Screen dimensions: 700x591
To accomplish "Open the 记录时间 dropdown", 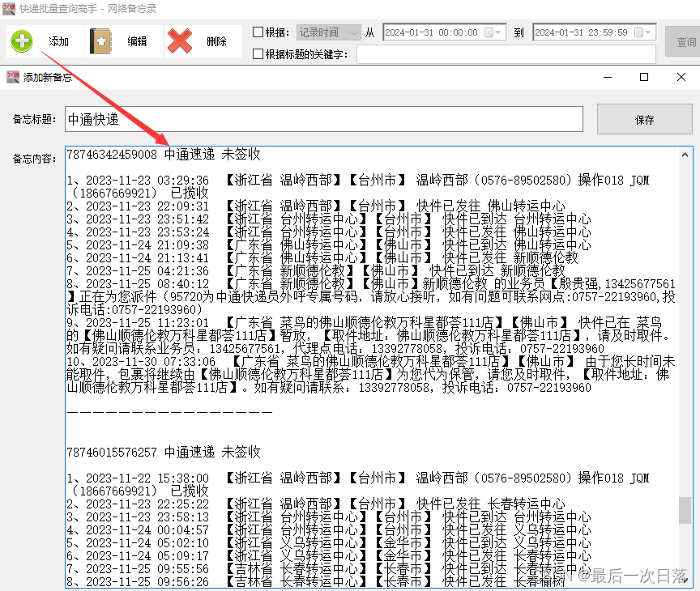I will pyautogui.click(x=328, y=32).
